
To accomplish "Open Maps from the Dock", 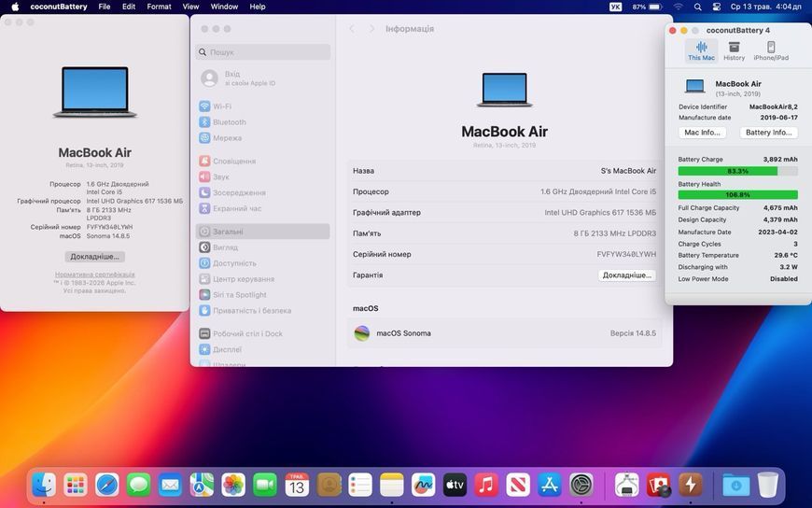I will click(x=202, y=486).
